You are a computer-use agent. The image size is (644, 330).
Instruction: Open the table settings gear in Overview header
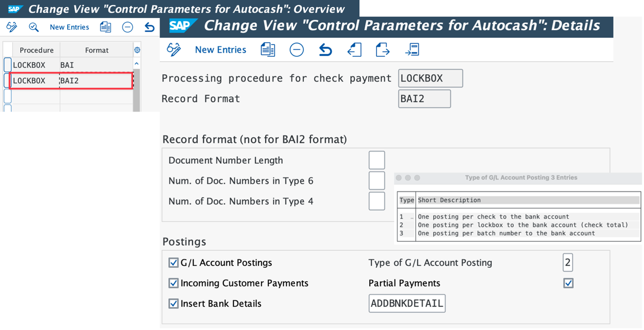pyautogui.click(x=137, y=50)
